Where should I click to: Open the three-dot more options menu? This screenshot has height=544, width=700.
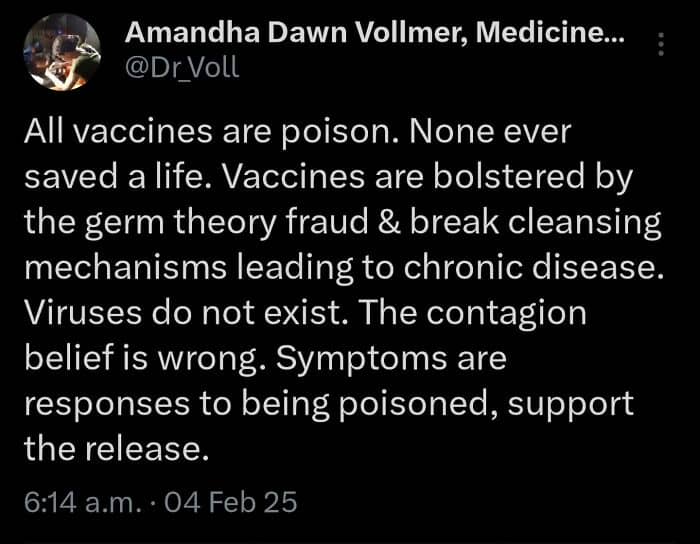tap(660, 44)
